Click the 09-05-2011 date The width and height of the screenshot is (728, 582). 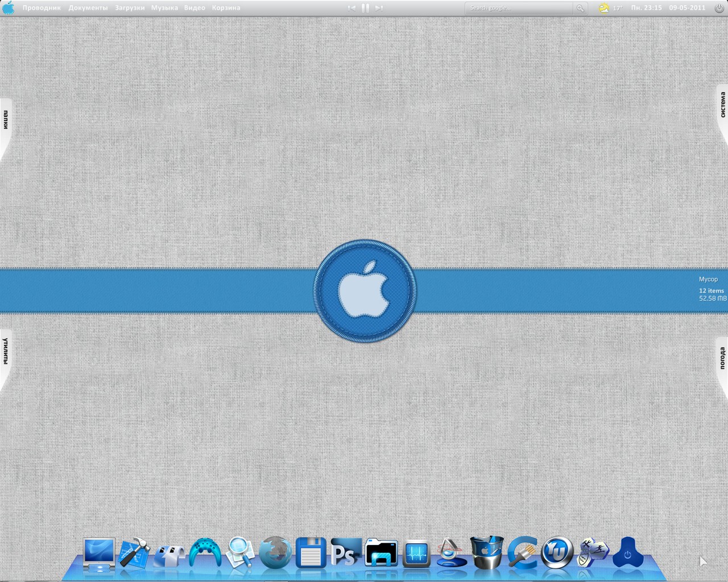click(687, 8)
